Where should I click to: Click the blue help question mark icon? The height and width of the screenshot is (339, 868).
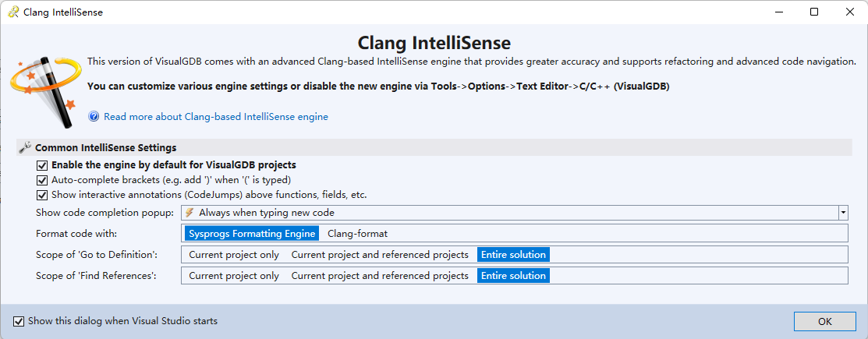[94, 117]
